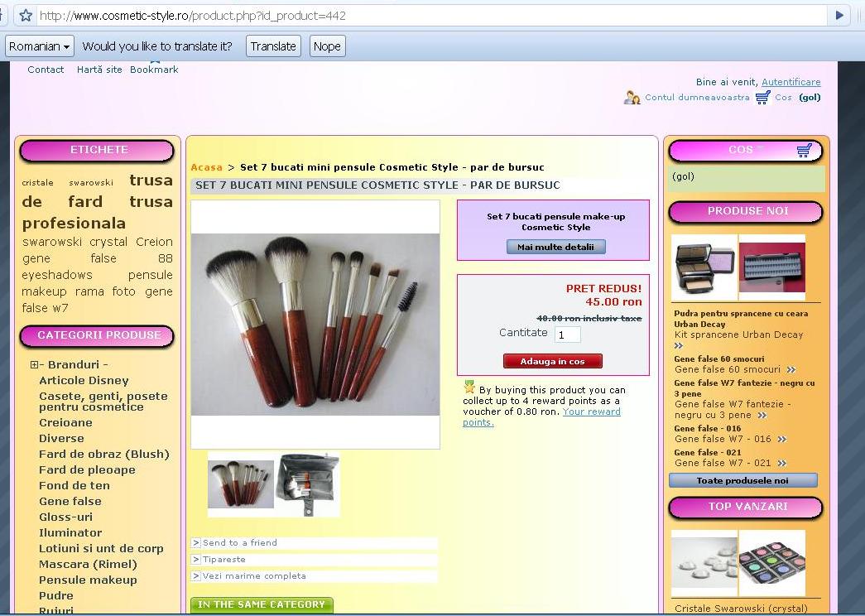The image size is (865, 616).
Task: Open the Hartă site menu item
Action: tap(99, 70)
